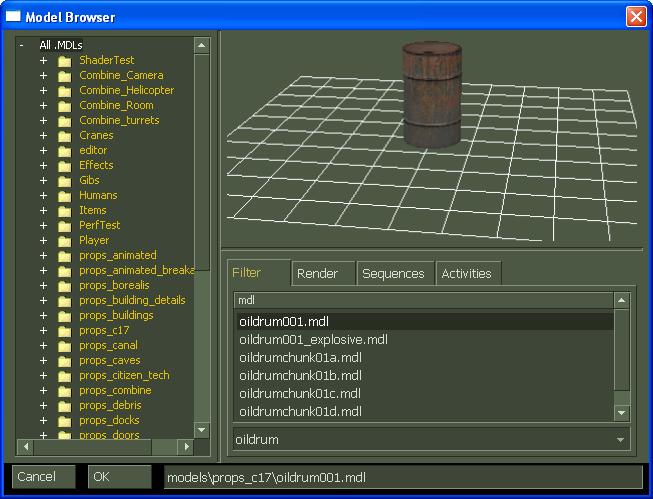The height and width of the screenshot is (499, 653).
Task: Click the Items folder icon
Action: tap(65, 211)
